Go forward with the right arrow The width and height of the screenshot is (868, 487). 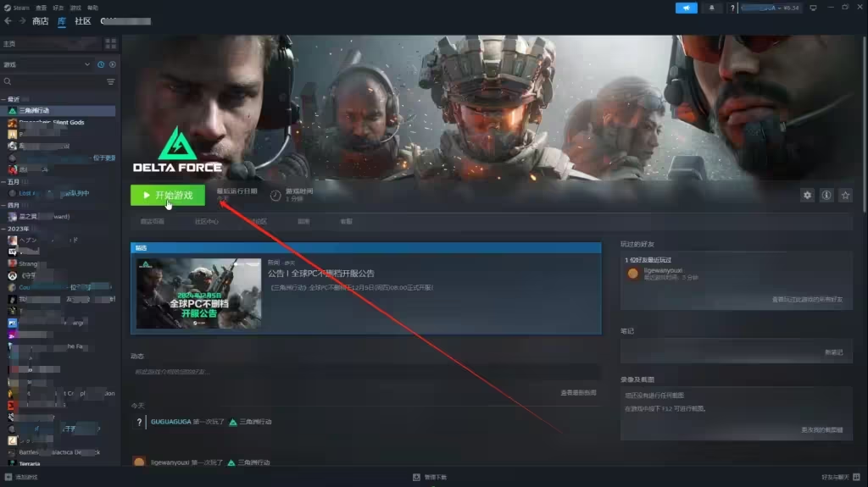[x=22, y=21]
